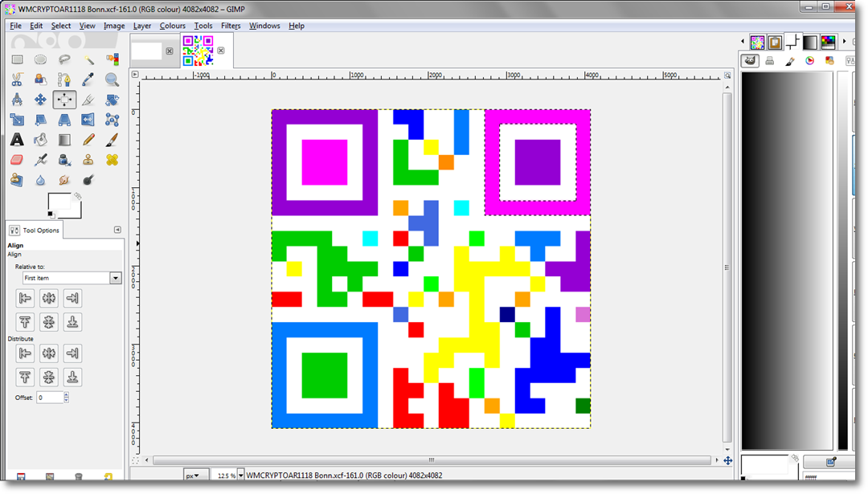Select the Paintbrush tool

[112, 140]
